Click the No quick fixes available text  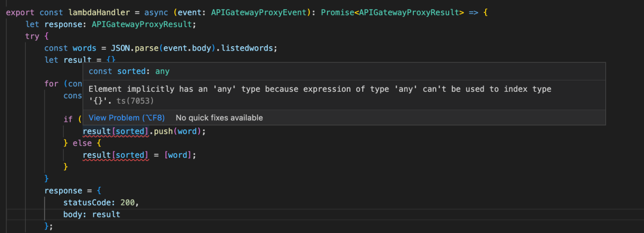point(219,118)
